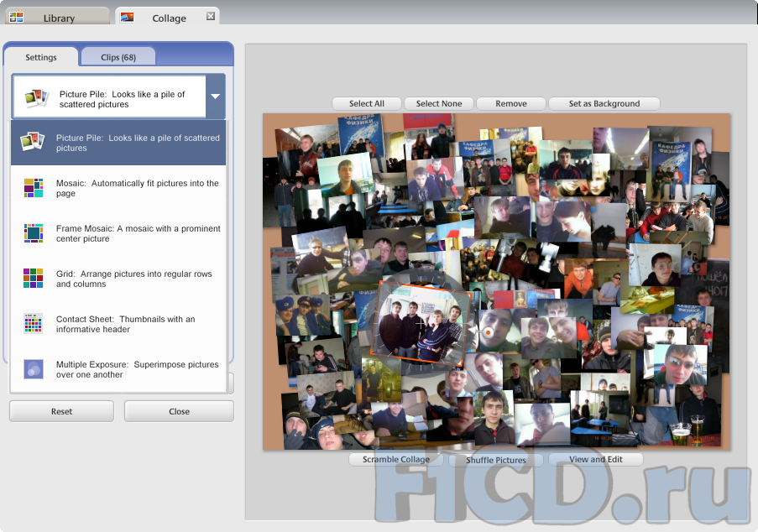This screenshot has height=532, width=758.
Task: Choose the Grid collage option
Action: [118, 279]
